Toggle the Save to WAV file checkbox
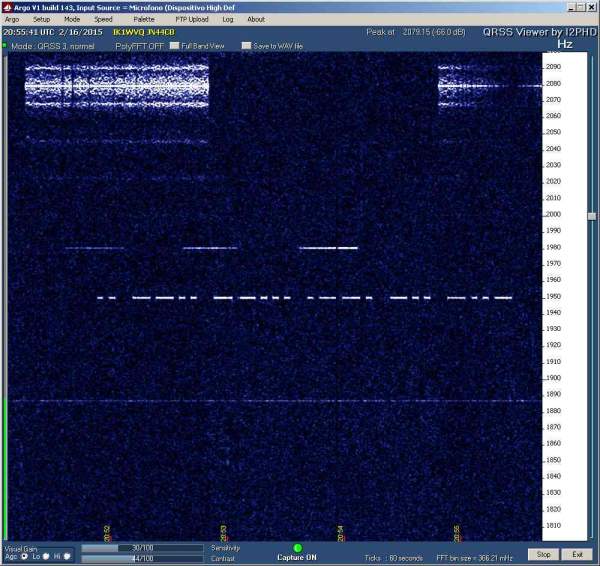 coord(246,46)
